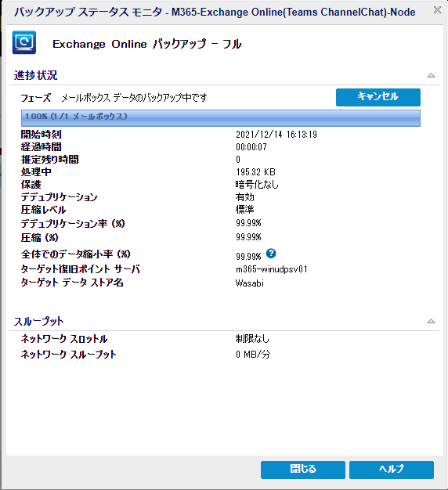Click the 0 MB/分 network throughput value

pyautogui.click(x=253, y=355)
